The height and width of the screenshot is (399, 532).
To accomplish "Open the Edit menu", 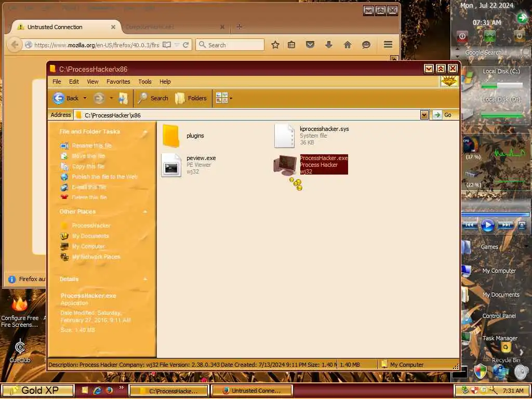I will [74, 82].
